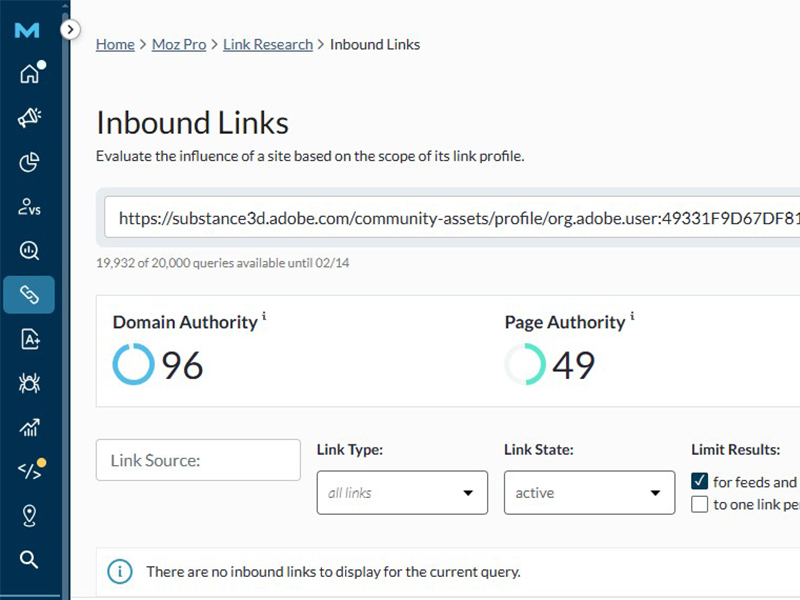This screenshot has height=600, width=800.
Task: Uncheck the 'for feeds and' limit checkbox
Action: 699,481
